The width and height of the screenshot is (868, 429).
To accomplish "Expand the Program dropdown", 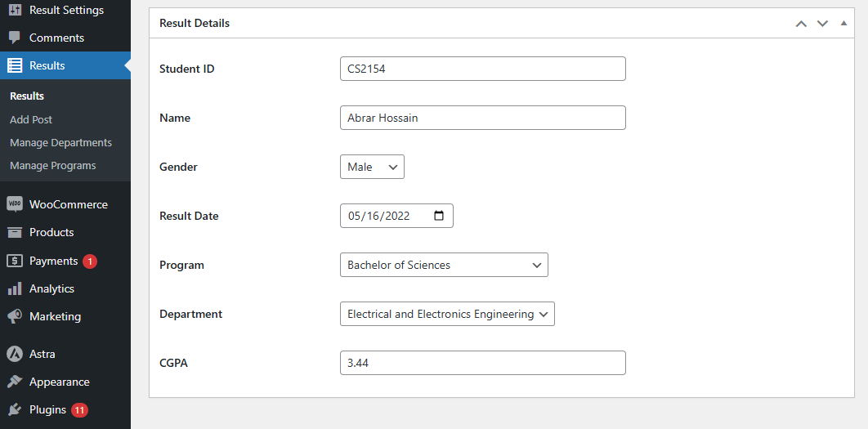I will coord(444,265).
